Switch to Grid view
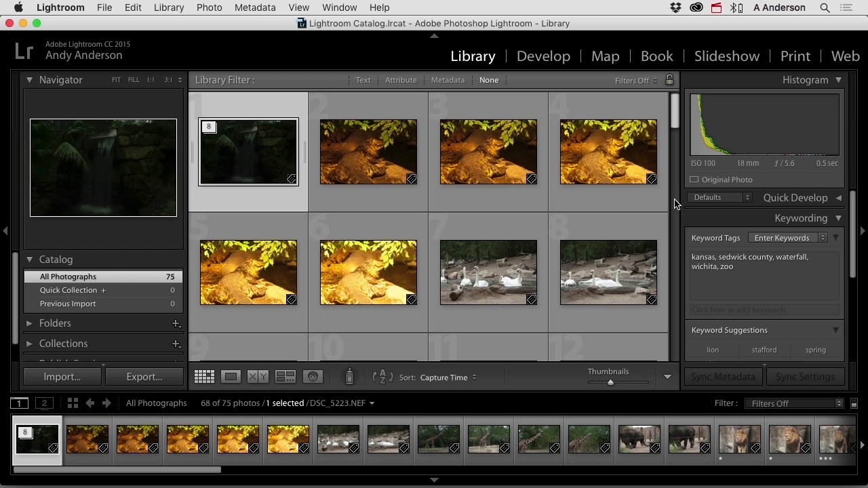The height and width of the screenshot is (488, 868). pyautogui.click(x=204, y=377)
